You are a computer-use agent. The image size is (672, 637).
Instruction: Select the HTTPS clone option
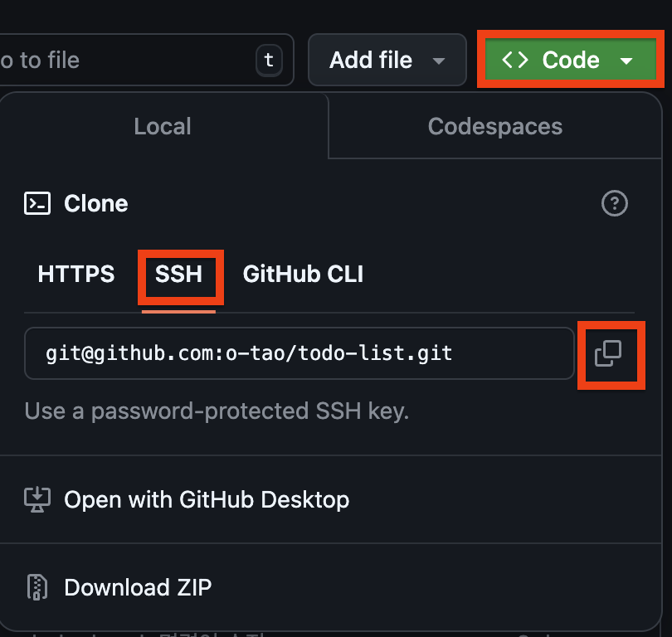click(76, 275)
